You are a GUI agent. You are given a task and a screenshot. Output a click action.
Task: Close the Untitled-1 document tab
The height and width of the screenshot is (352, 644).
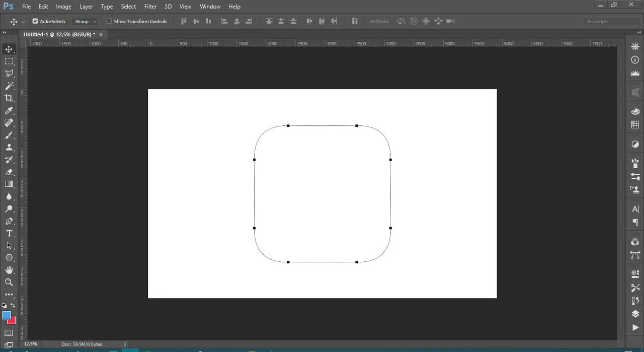point(101,34)
